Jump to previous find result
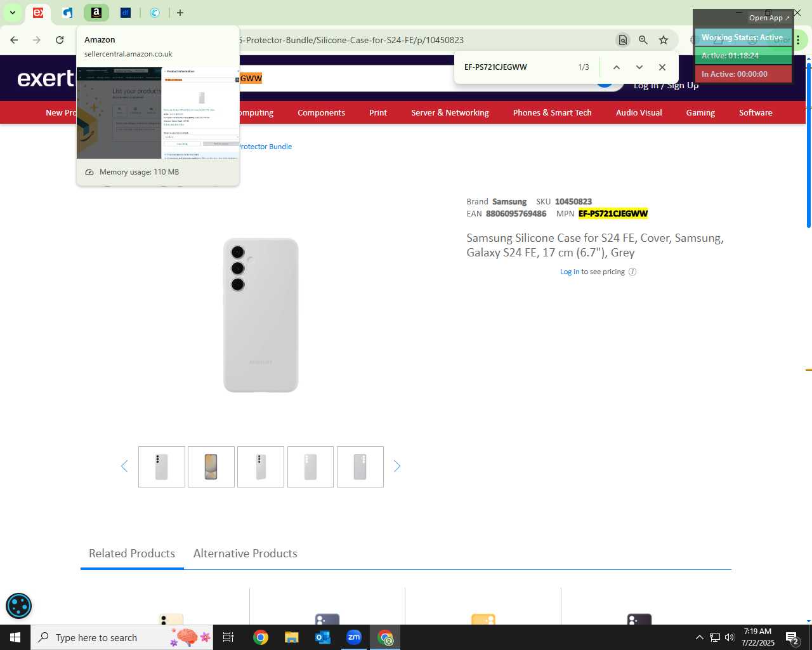The width and height of the screenshot is (812, 650). click(x=616, y=67)
